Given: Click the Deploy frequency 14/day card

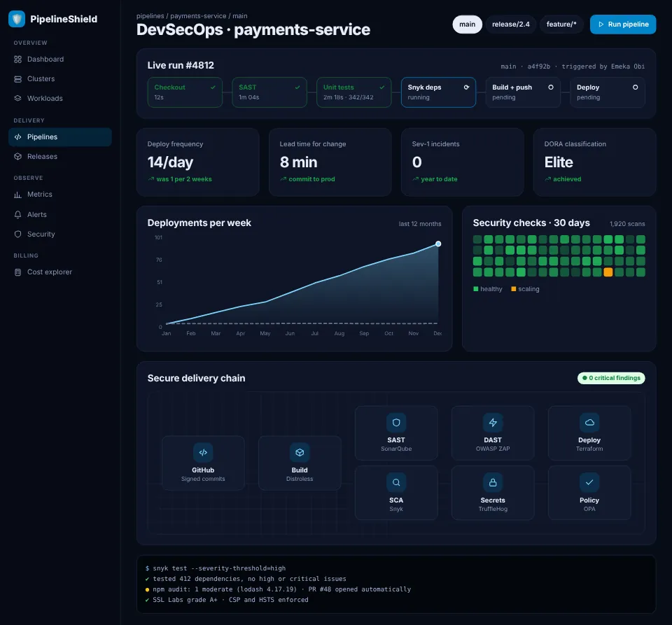Looking at the screenshot, I should pyautogui.click(x=197, y=162).
